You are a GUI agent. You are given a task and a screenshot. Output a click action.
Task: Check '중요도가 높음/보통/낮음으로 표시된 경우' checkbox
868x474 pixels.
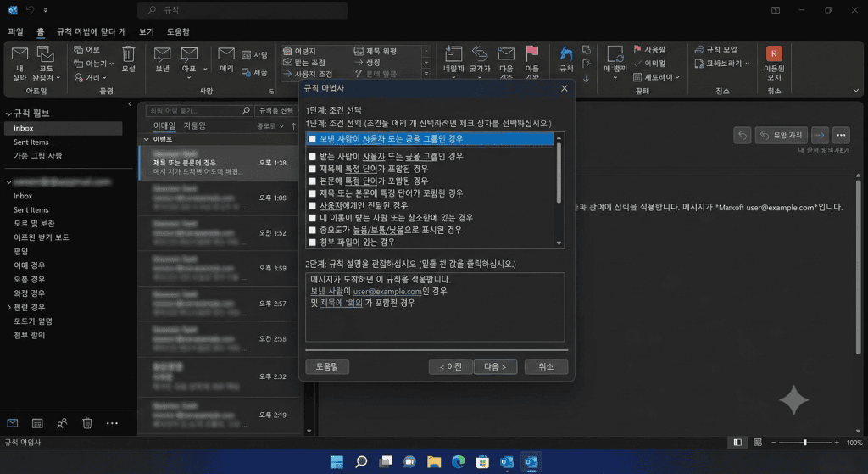click(312, 230)
